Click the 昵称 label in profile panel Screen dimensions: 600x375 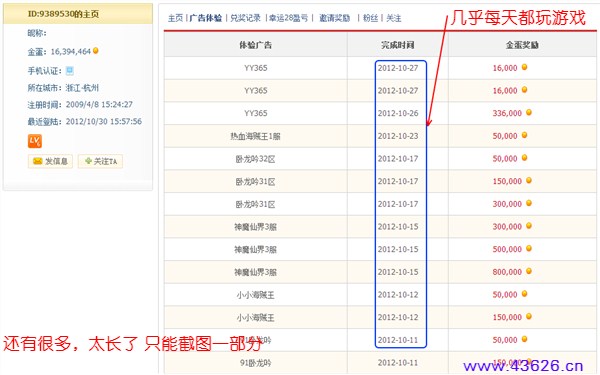pyautogui.click(x=37, y=33)
